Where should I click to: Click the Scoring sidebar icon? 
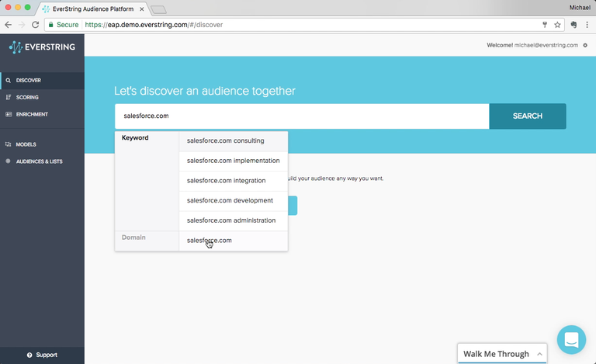click(x=8, y=97)
